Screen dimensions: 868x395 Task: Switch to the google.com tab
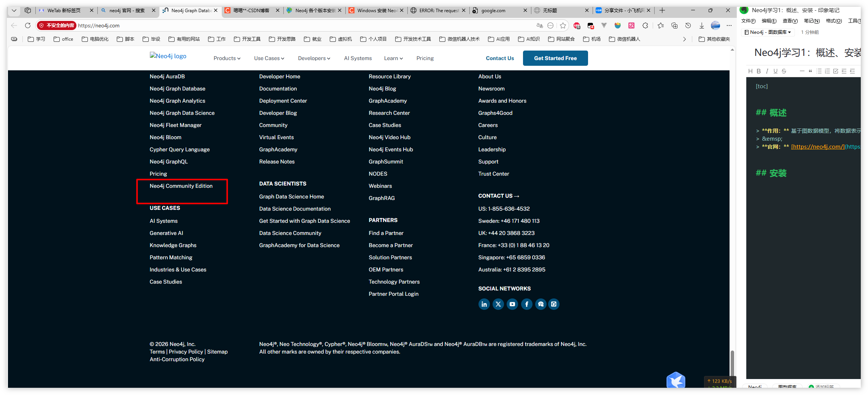click(500, 10)
